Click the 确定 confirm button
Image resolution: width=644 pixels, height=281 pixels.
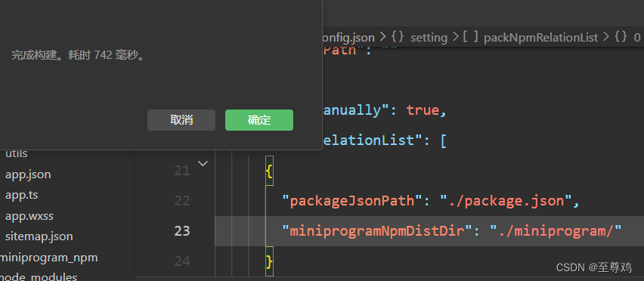[259, 120]
